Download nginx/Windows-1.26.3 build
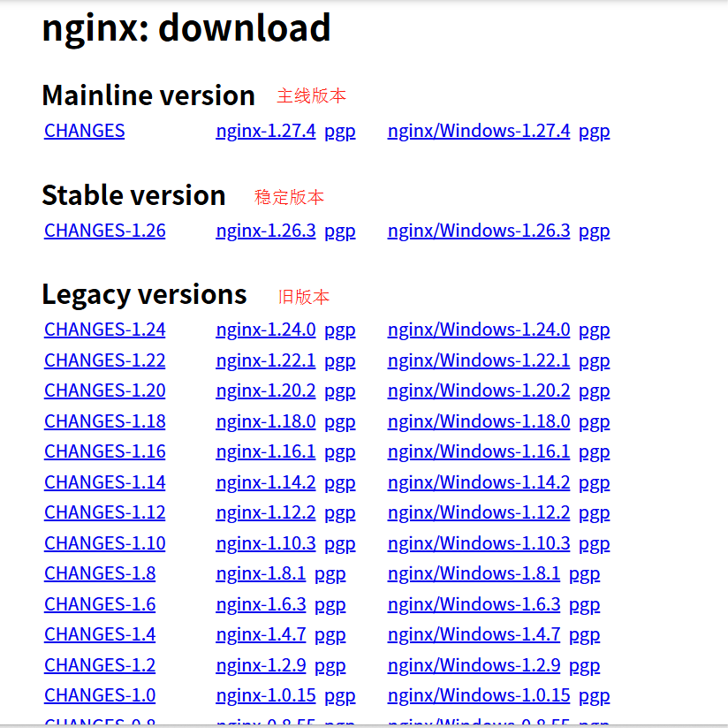 pyautogui.click(x=478, y=230)
